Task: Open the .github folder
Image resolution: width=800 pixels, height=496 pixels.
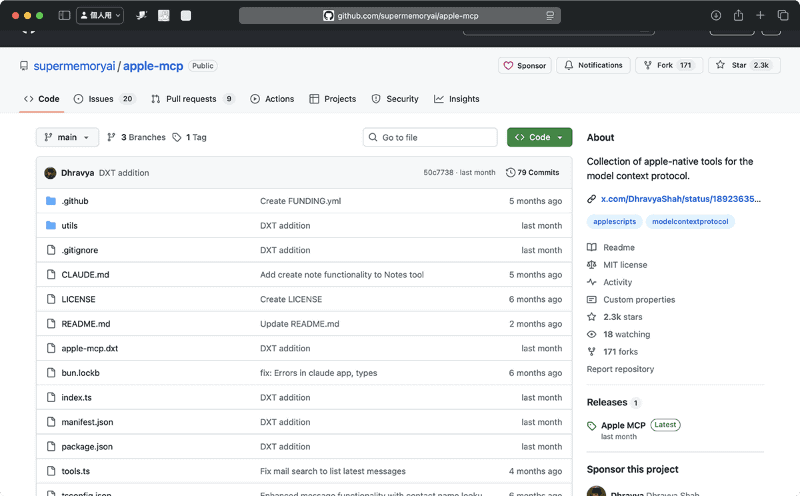Action: (x=75, y=201)
